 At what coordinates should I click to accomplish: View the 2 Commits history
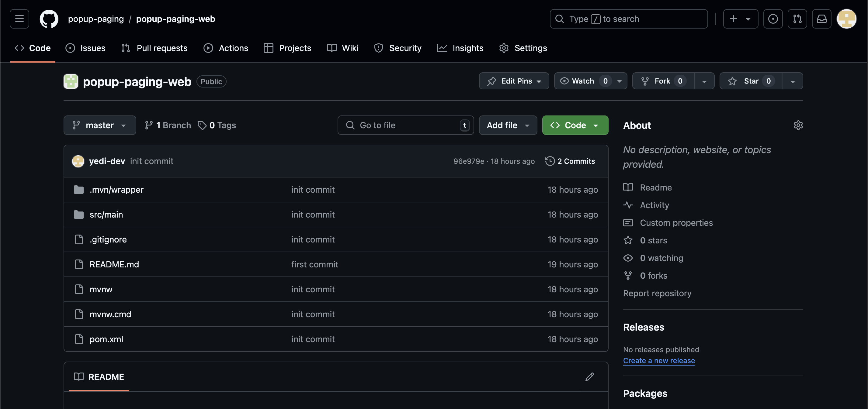click(x=570, y=161)
